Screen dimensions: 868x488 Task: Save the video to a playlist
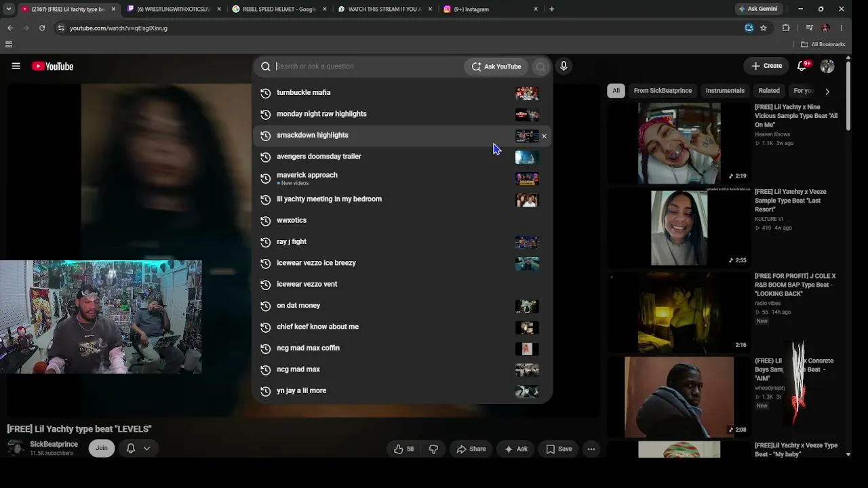pos(559,449)
